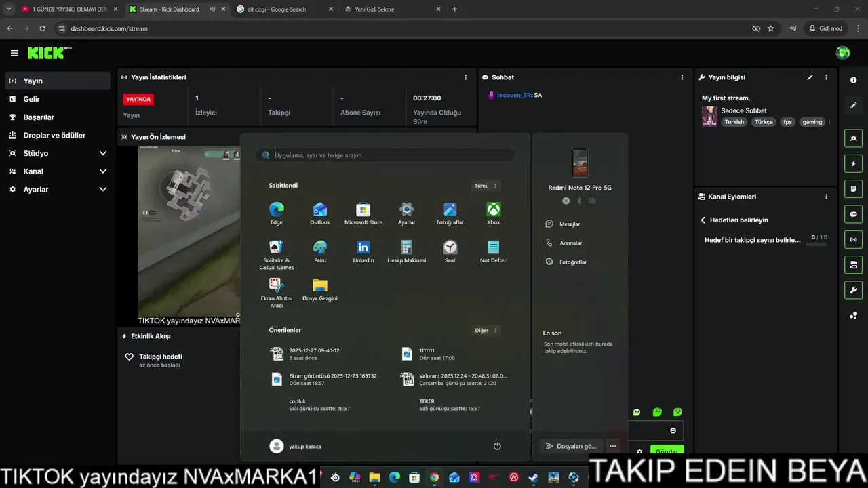Screen dimensions: 868x488
Task: Toggle the wrench tools icon in right rail
Action: [853, 290]
